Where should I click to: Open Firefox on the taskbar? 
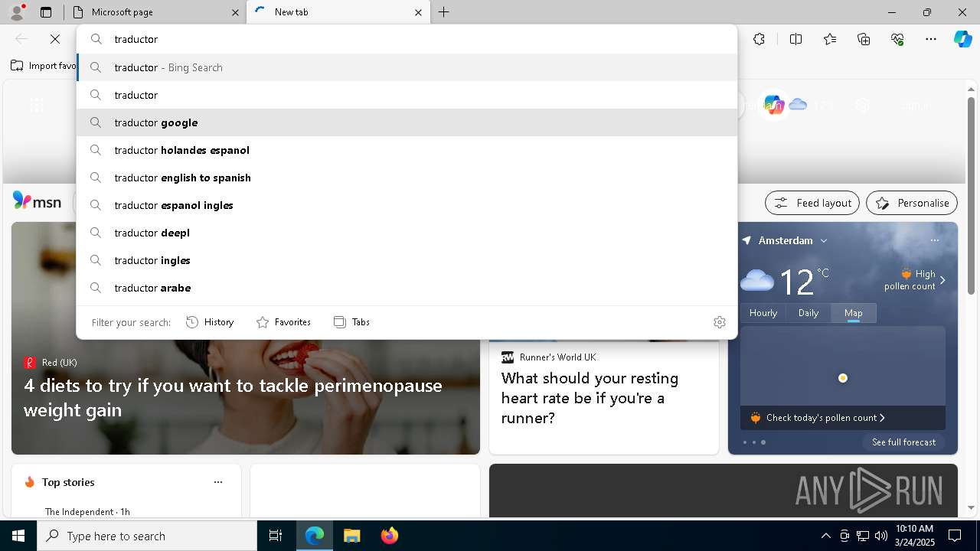pyautogui.click(x=390, y=536)
